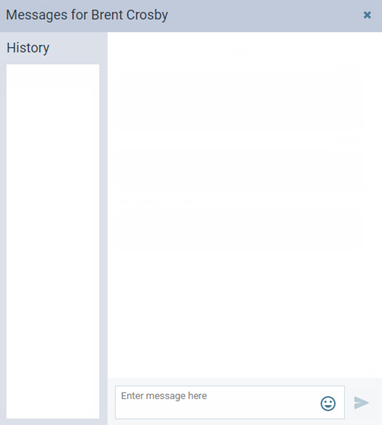The height and width of the screenshot is (425, 382).
Task: Select the dialog title bar
Action: coord(191,16)
